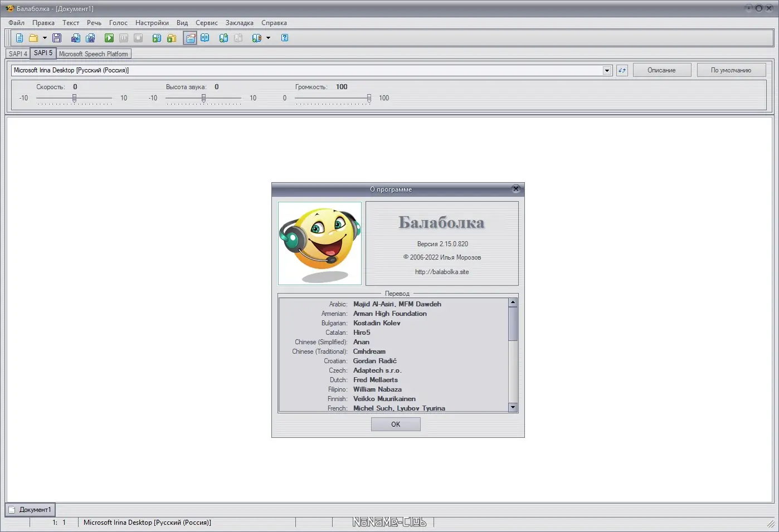This screenshot has height=532, width=779.
Task: Open the http://balabolka.site link
Action: tap(442, 272)
